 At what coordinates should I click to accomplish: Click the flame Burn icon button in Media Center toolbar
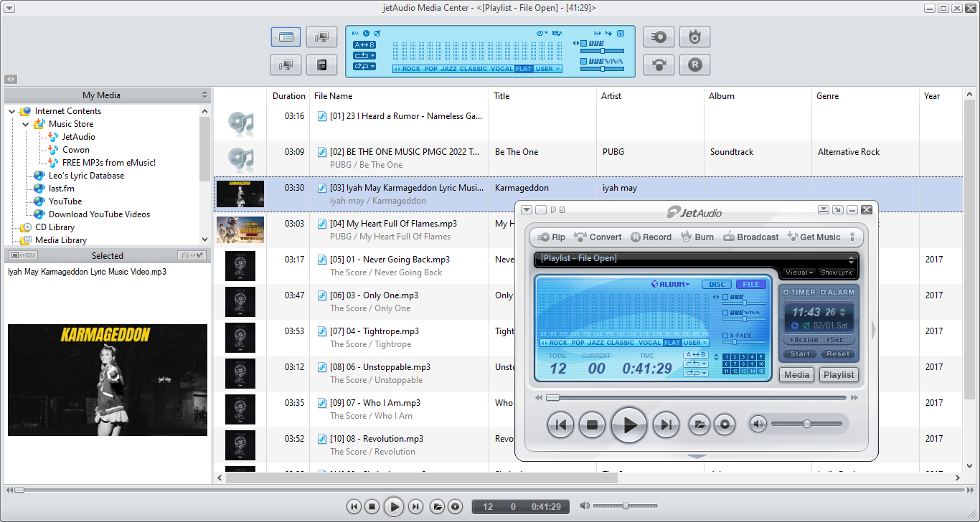(x=694, y=37)
